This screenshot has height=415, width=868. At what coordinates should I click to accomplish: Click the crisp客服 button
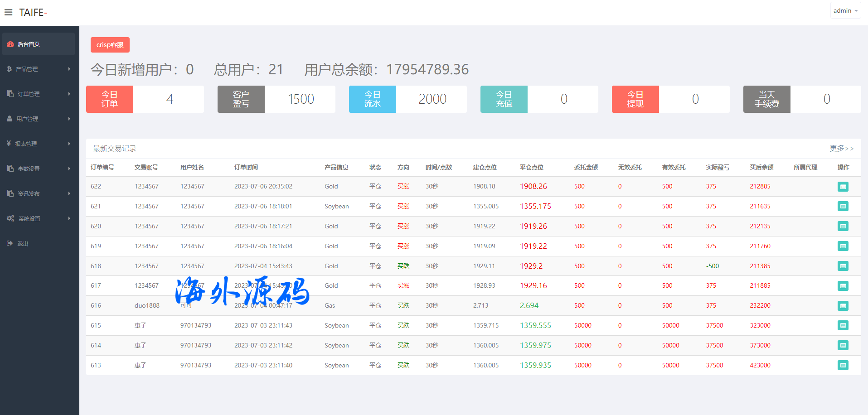coord(110,45)
